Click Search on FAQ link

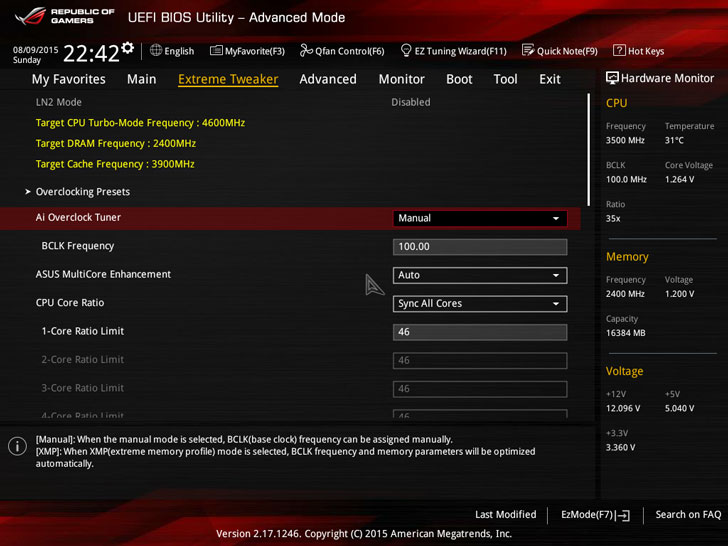[x=688, y=514]
